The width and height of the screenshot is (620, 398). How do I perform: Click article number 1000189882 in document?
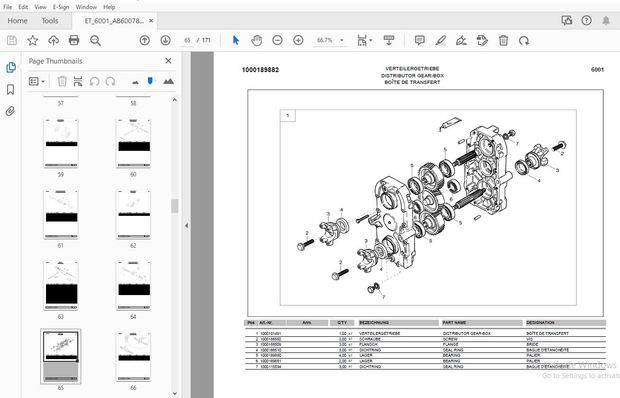(x=260, y=70)
